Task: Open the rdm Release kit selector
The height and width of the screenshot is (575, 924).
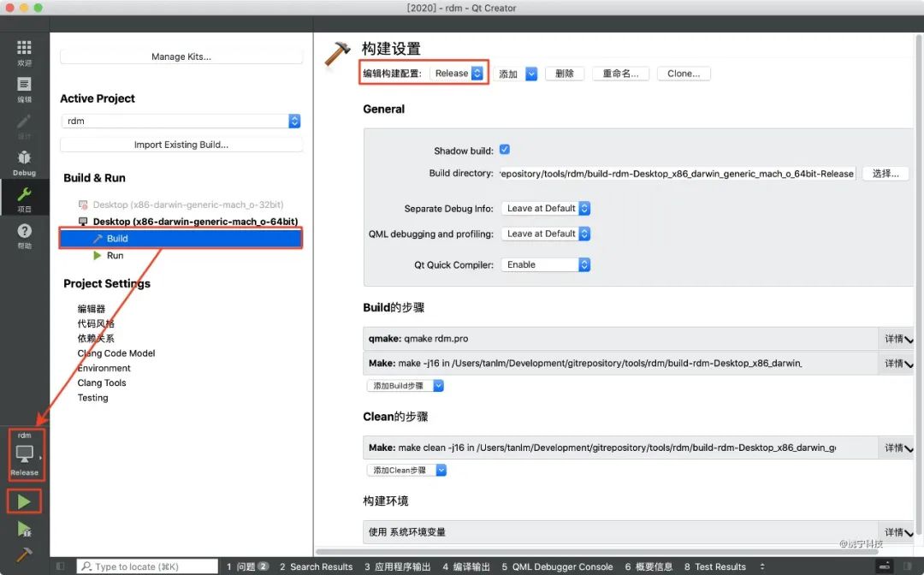Action: point(25,454)
